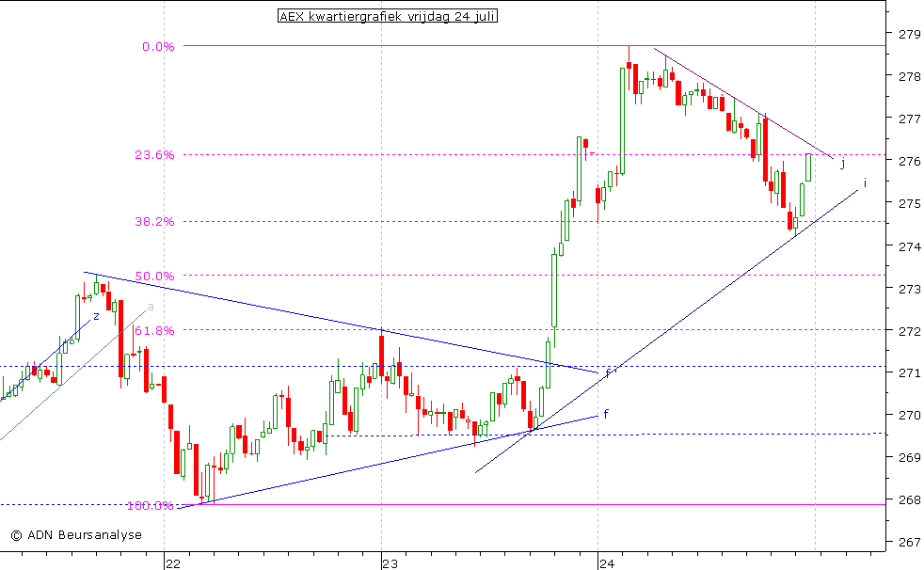Click date label 23 on time axis
The height and width of the screenshot is (570, 924).
click(390, 564)
